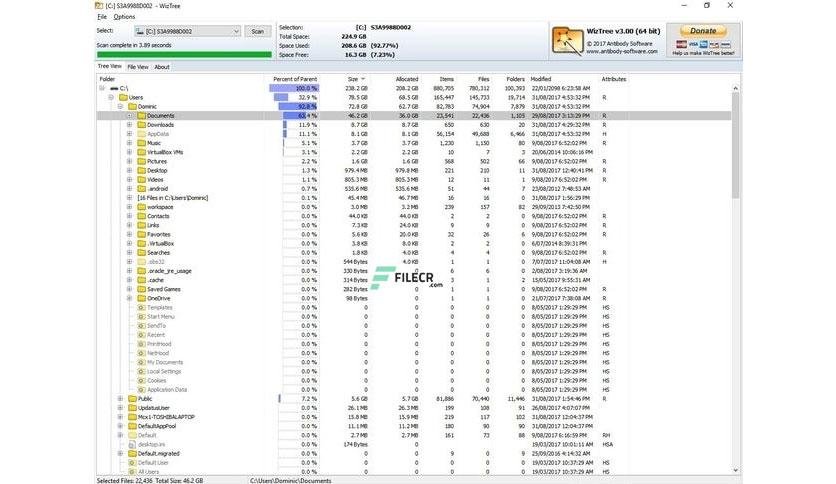Click the VirtualBox VMs folder icon

click(x=141, y=152)
